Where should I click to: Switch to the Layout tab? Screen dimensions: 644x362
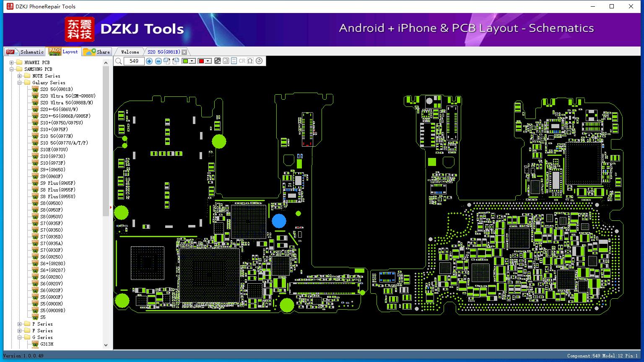click(x=64, y=52)
